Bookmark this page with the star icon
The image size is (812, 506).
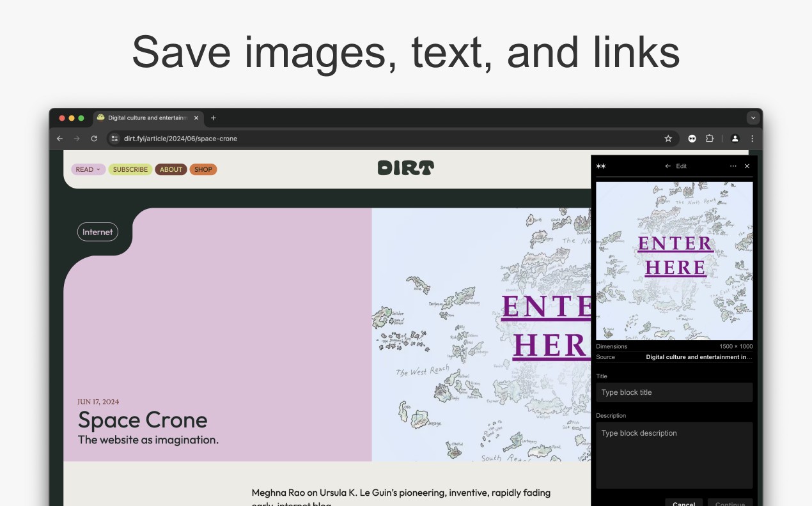(x=668, y=139)
